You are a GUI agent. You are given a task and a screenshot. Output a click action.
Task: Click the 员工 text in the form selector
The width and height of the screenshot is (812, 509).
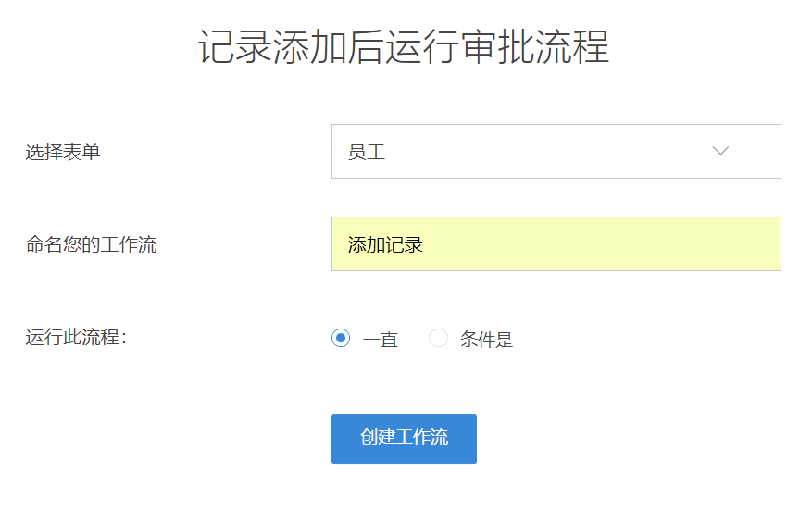(367, 153)
